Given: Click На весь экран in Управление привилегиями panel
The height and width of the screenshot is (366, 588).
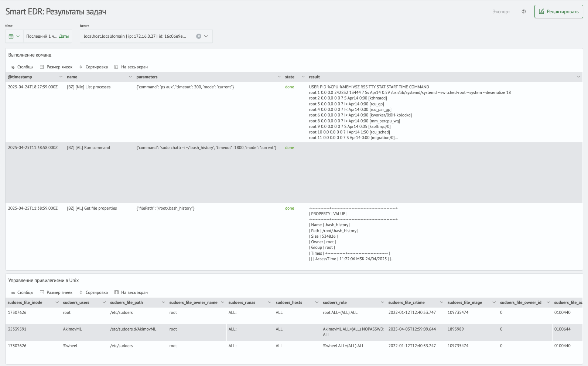Looking at the screenshot, I should pyautogui.click(x=131, y=292).
